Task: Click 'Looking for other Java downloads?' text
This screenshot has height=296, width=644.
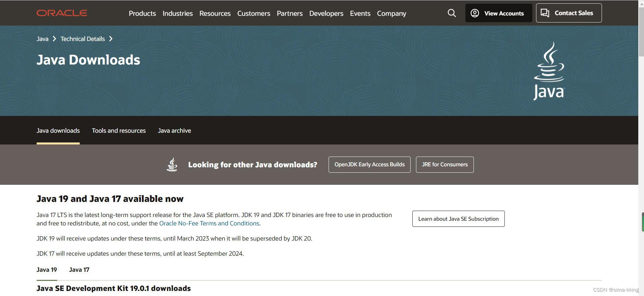Action: (x=253, y=165)
